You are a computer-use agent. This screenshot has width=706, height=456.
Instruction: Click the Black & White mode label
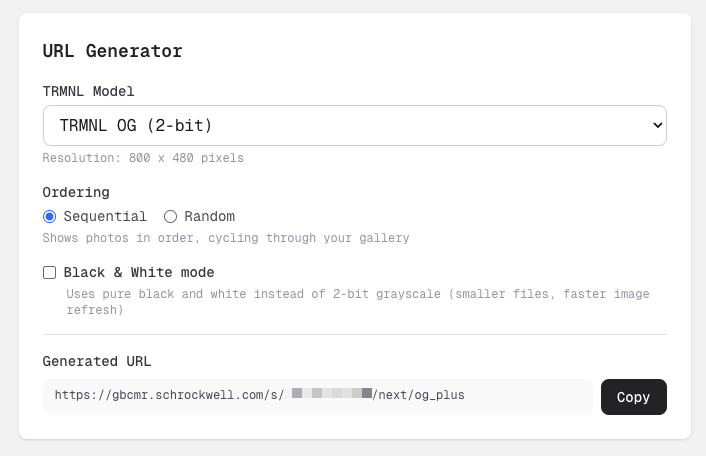click(x=139, y=272)
